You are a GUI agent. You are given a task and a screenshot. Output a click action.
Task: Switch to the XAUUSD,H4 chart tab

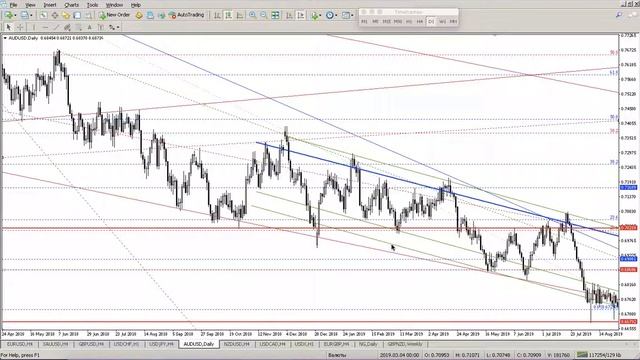(56, 344)
